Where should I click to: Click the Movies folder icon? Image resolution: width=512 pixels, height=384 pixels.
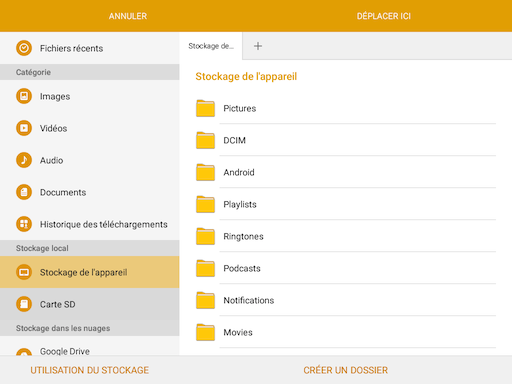point(205,332)
